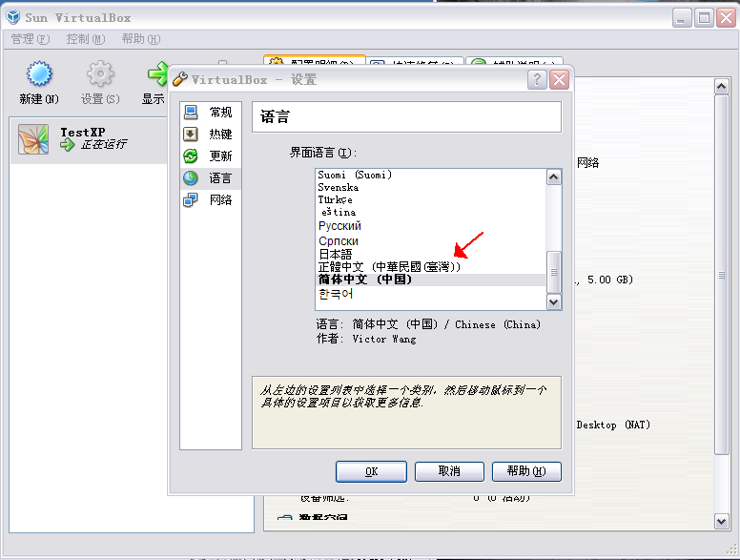740x560 pixels.
Task: Select the 更新 (Update) settings category
Action: [x=211, y=156]
